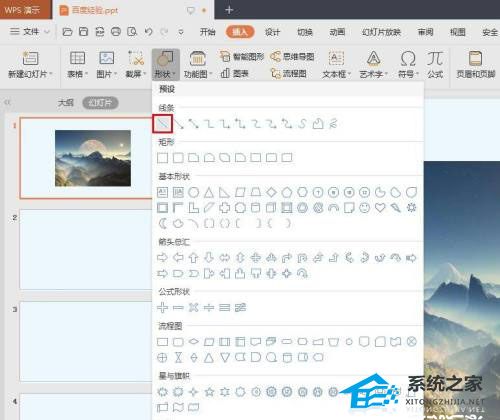Click the print icon in quick toolbar

(x=116, y=32)
